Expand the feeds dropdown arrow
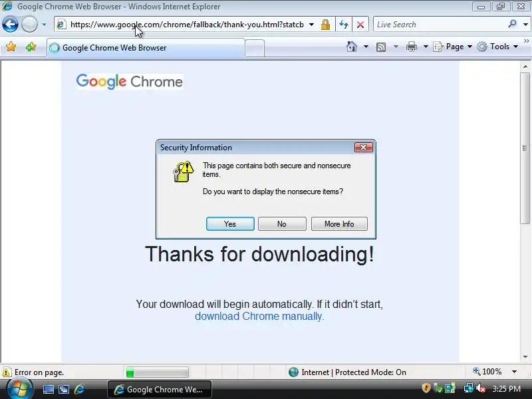 [396, 47]
